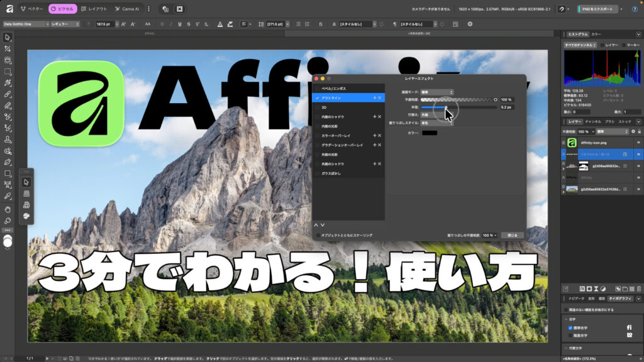Image resolution: width=644 pixels, height=362 pixels.
Task: Select the Crop tool
Action: tap(8, 48)
